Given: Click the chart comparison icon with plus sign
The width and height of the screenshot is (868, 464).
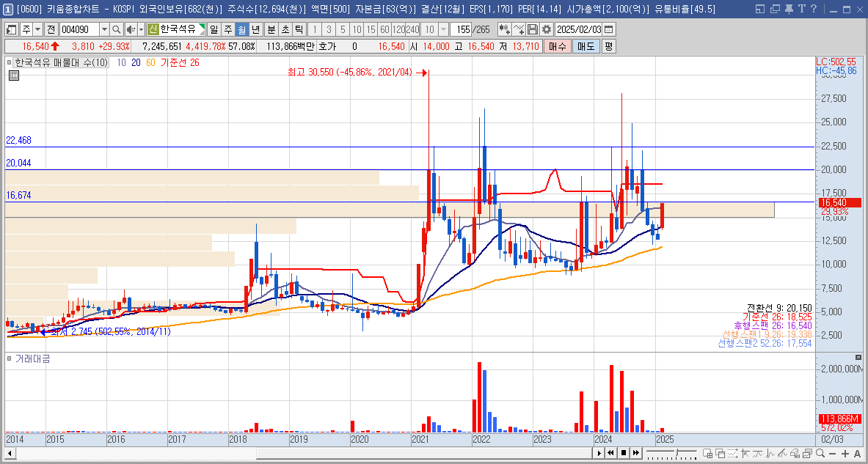Looking at the screenshot, I should (x=504, y=30).
